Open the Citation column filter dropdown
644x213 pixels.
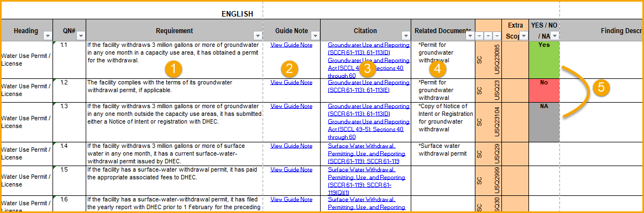coord(406,36)
